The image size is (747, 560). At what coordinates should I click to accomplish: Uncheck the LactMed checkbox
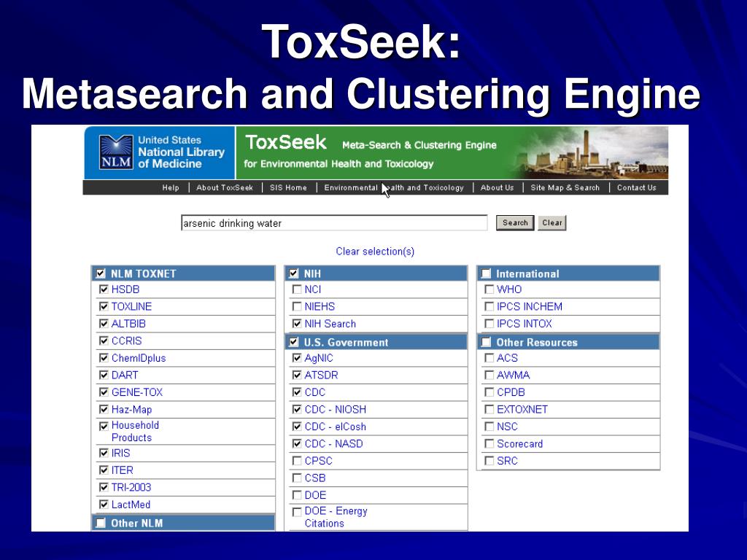[x=104, y=505]
